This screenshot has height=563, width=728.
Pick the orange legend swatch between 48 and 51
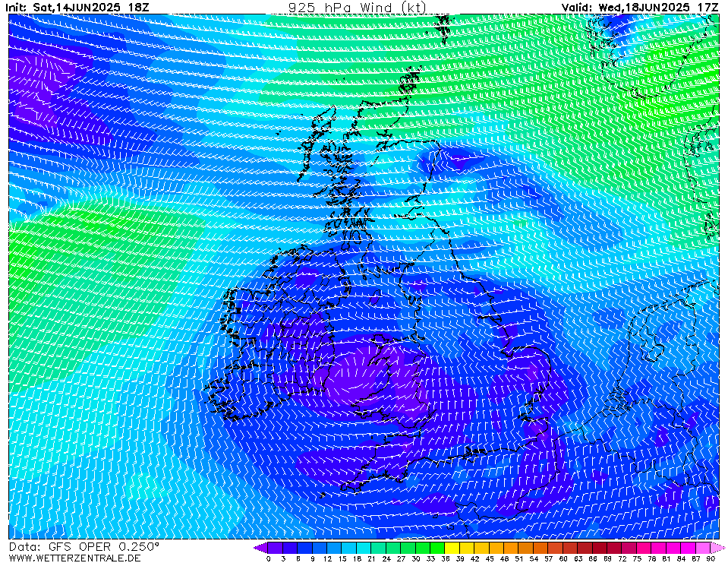coord(511,548)
